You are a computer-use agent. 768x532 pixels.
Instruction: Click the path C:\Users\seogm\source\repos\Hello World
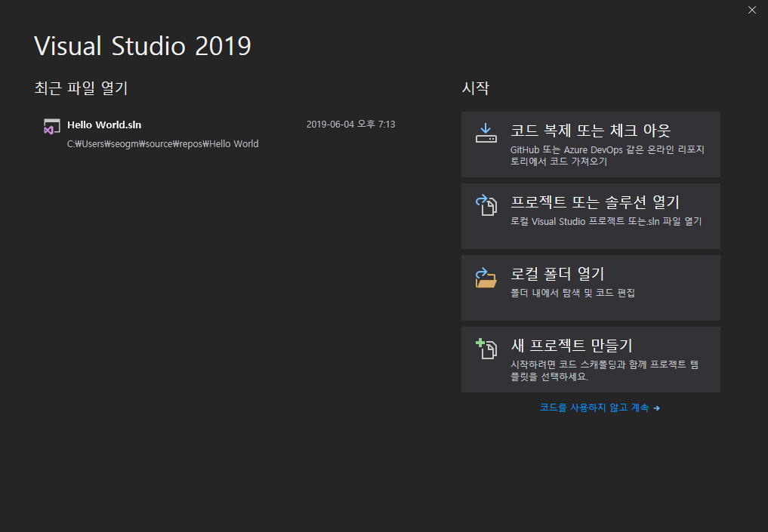162,144
